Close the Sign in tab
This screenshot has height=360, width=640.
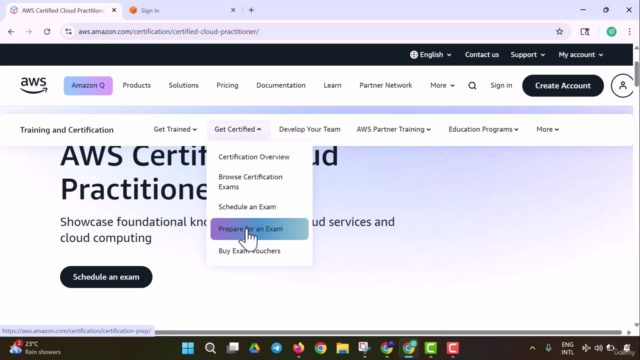pyautogui.click(x=233, y=10)
